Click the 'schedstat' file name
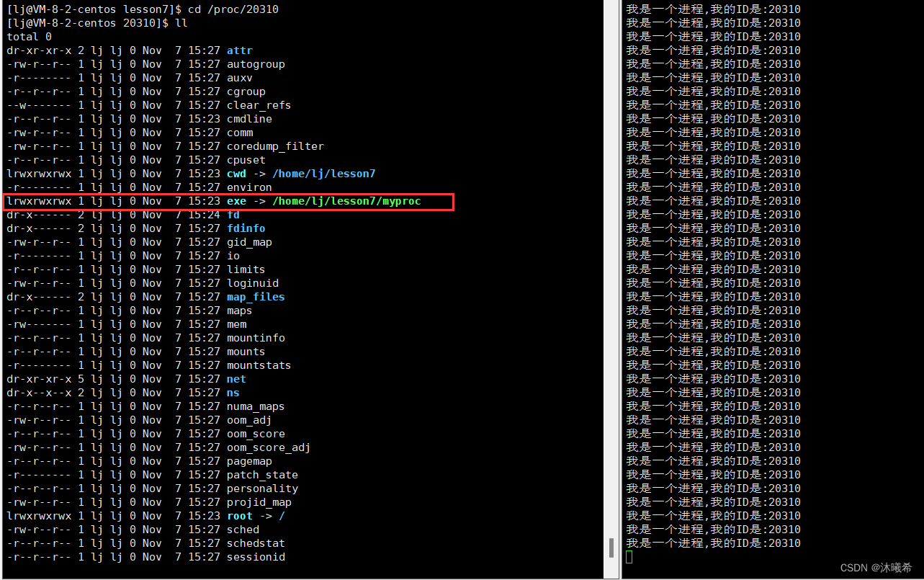Screen dimensions: 924x580 pyautogui.click(x=256, y=543)
